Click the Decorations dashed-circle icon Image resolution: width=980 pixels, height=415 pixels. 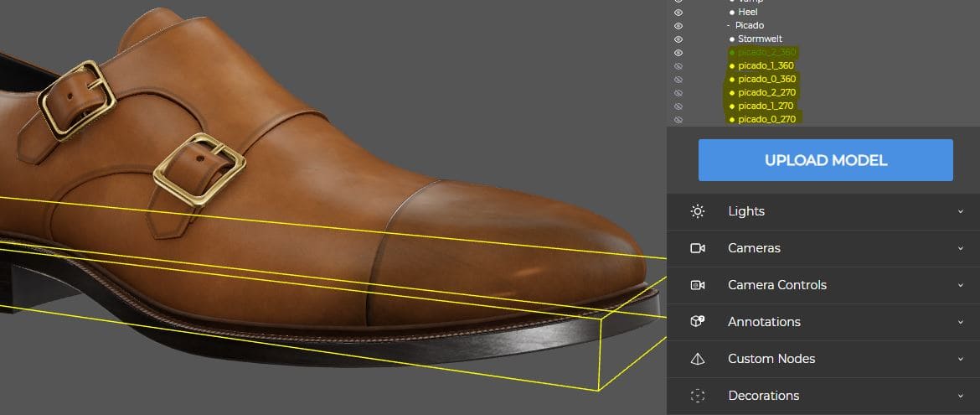(698, 396)
